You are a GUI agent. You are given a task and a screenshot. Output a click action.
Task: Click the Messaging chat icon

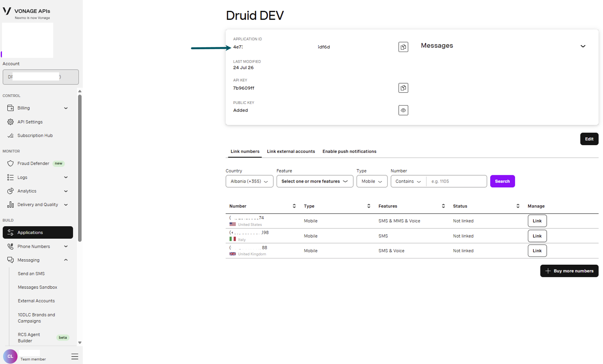point(11,260)
